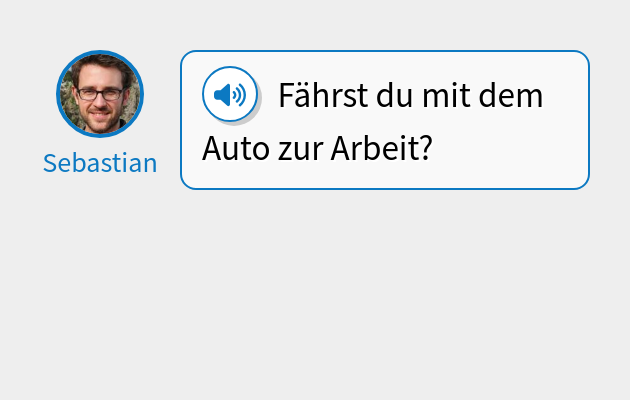The width and height of the screenshot is (630, 400).
Task: Click Sebastian's profile photo
Action: tap(100, 94)
